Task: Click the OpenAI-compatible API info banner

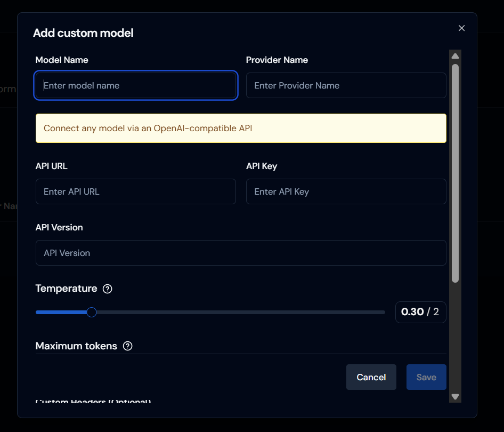Action: pos(241,128)
